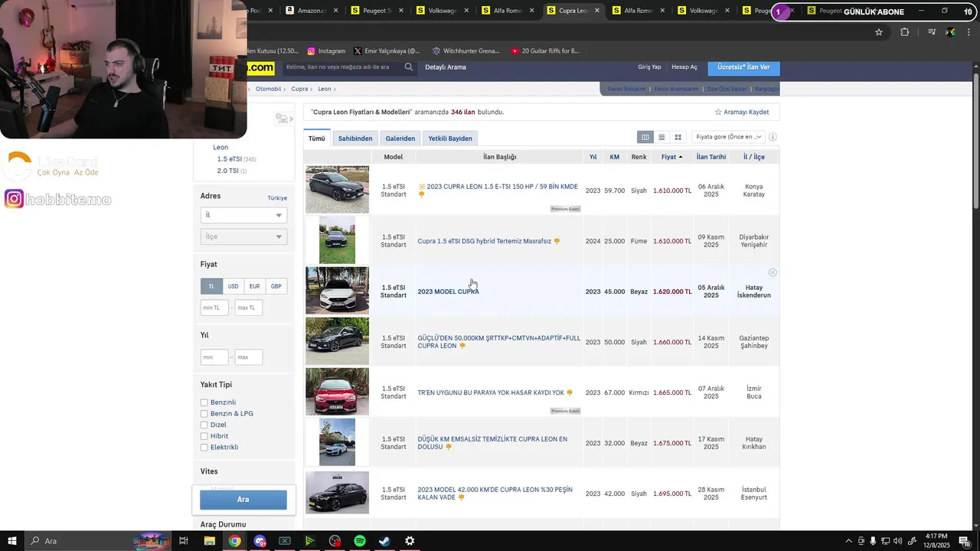Open File Explorer from the taskbar
Screen dimensions: 980x551
[209, 541]
